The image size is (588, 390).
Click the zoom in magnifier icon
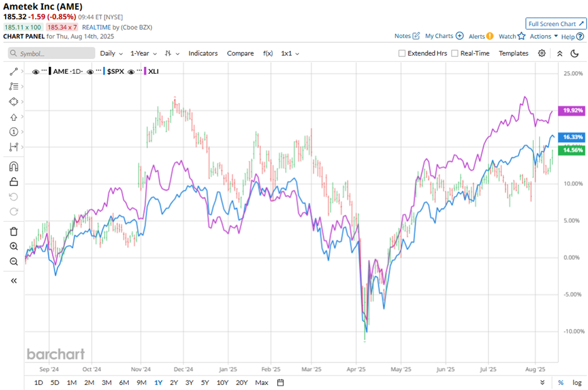click(14, 246)
